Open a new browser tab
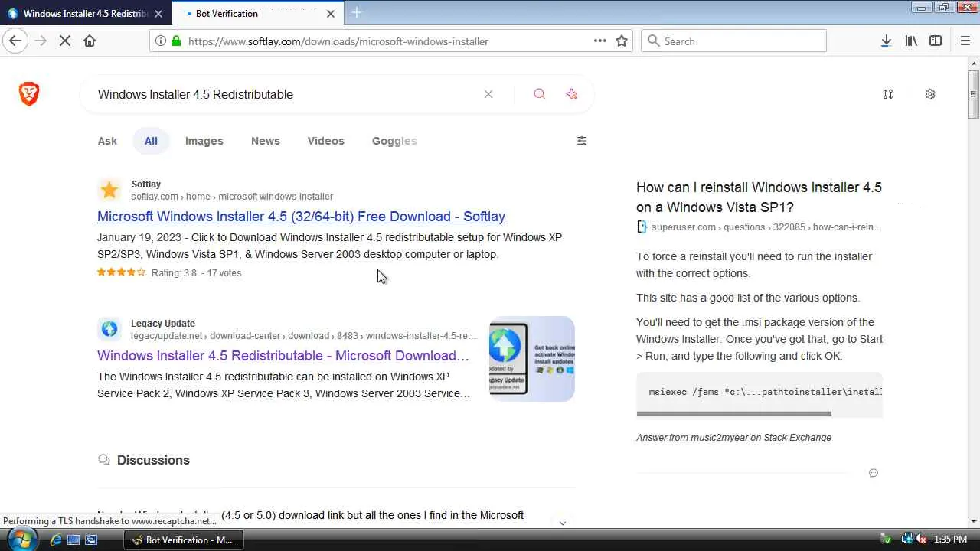 tap(357, 13)
